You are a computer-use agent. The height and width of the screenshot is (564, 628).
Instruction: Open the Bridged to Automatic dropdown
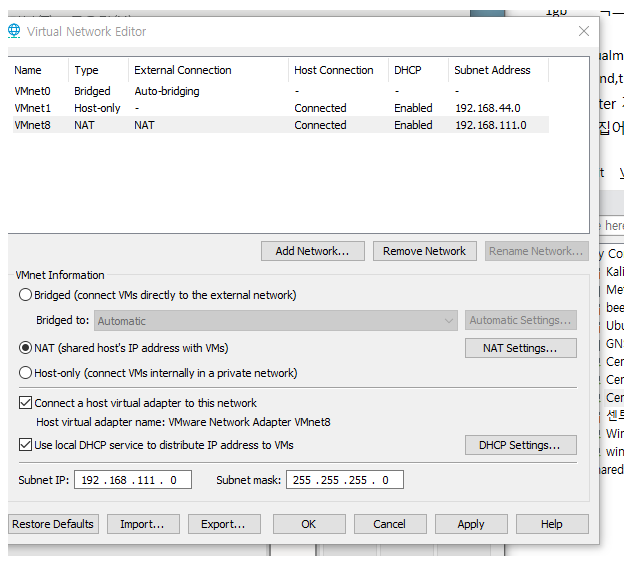coord(276,320)
